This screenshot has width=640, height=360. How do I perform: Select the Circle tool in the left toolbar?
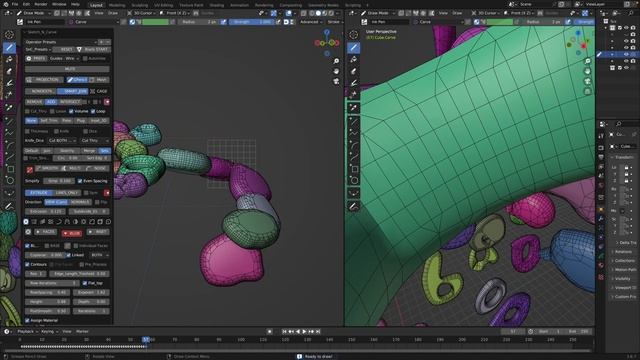pyautogui.click(x=9, y=180)
